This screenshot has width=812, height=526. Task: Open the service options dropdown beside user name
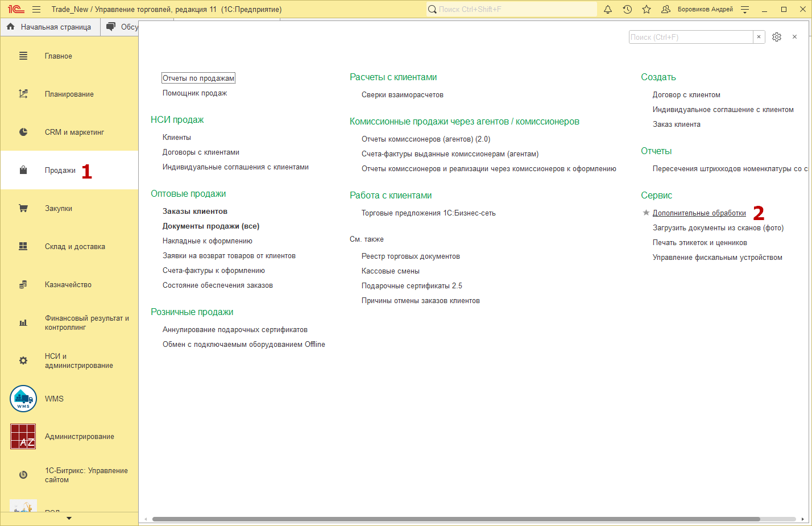[745, 9]
